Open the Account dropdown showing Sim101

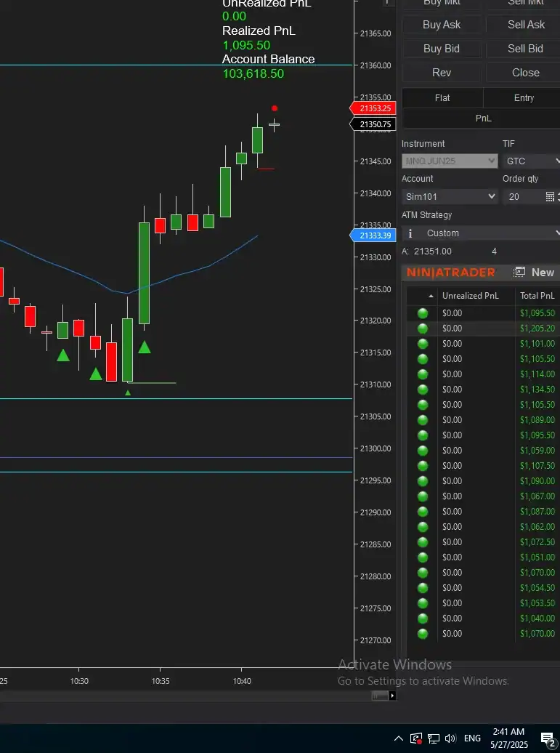tap(450, 197)
